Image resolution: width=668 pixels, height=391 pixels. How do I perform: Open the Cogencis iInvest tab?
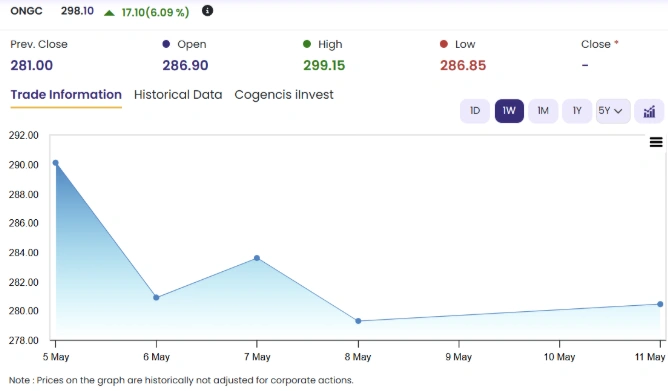tap(284, 95)
